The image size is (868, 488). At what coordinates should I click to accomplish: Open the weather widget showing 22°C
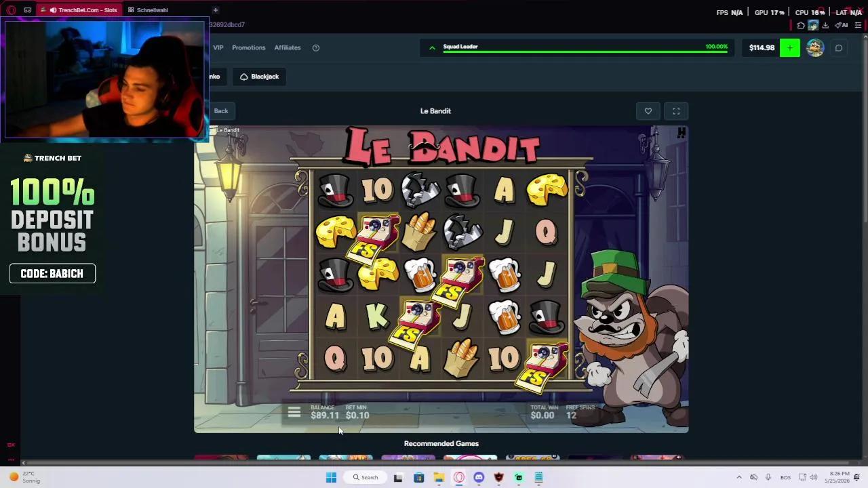[24, 477]
